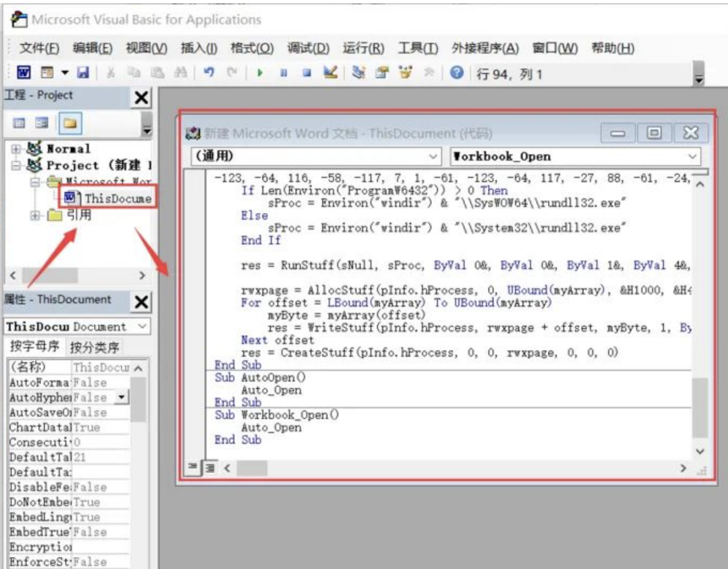
Task: Toggle Folders view in Project panel
Action: [70, 123]
